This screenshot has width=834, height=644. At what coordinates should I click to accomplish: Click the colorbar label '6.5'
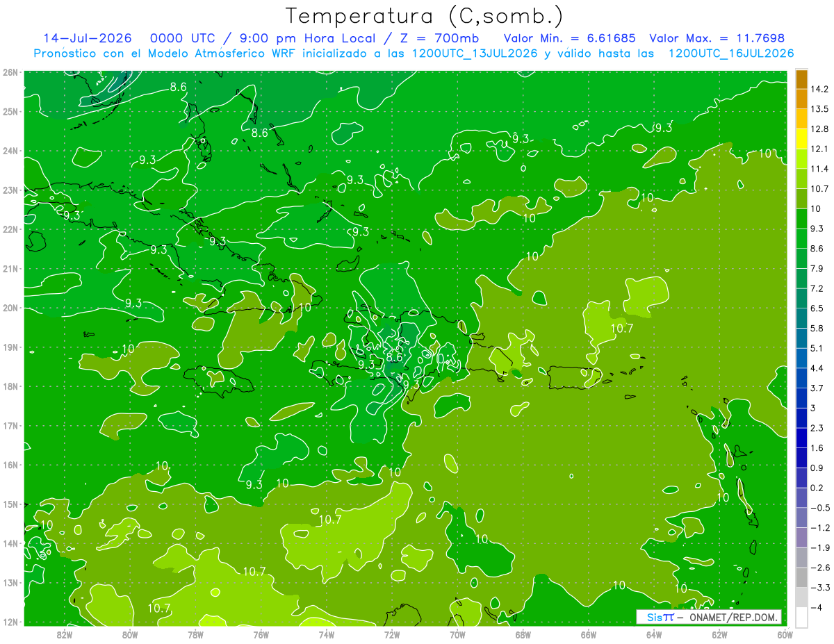tap(817, 308)
